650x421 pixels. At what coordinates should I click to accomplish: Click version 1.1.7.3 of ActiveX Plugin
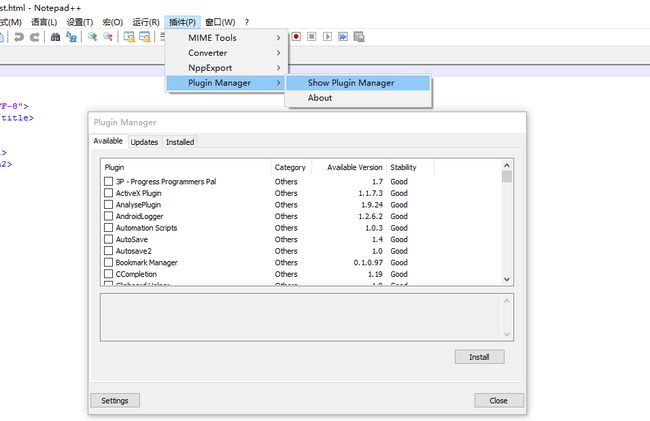point(371,193)
